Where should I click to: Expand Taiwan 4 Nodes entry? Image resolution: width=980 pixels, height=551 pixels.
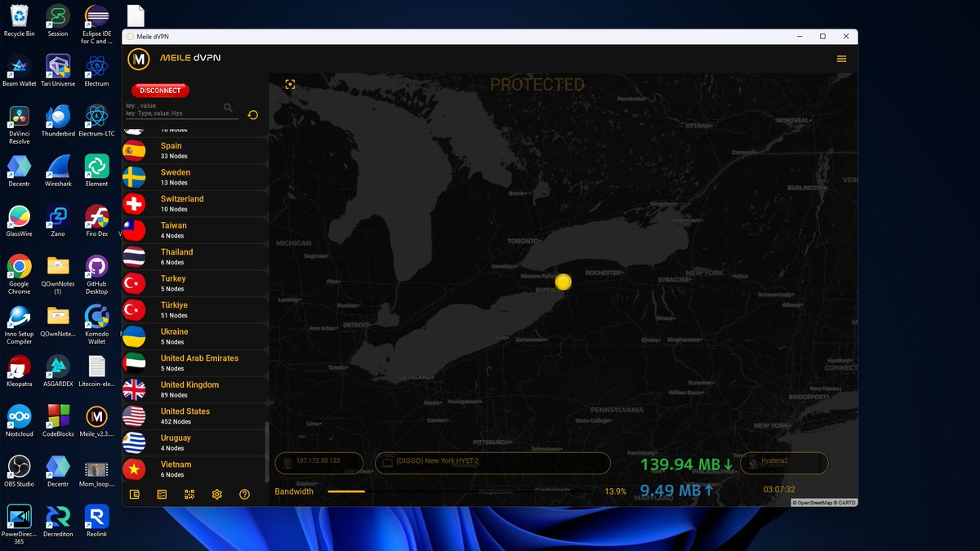[x=195, y=230]
